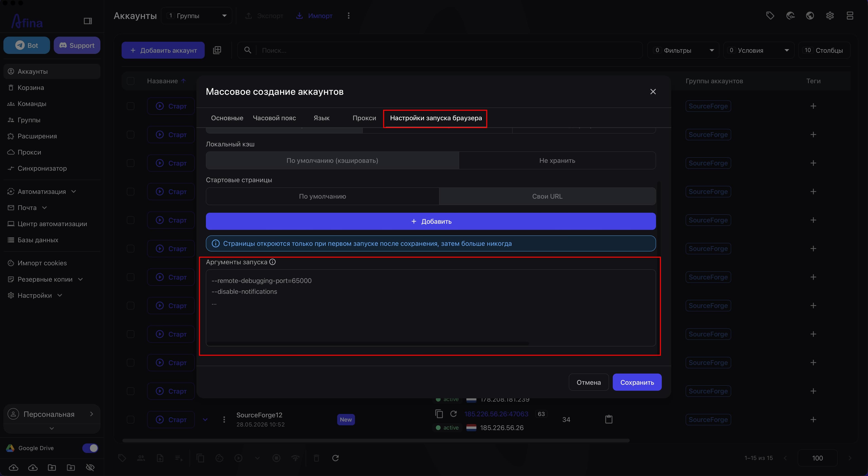Select the Не хранить cache option
Screen dimensions: 868x476
tap(557, 161)
